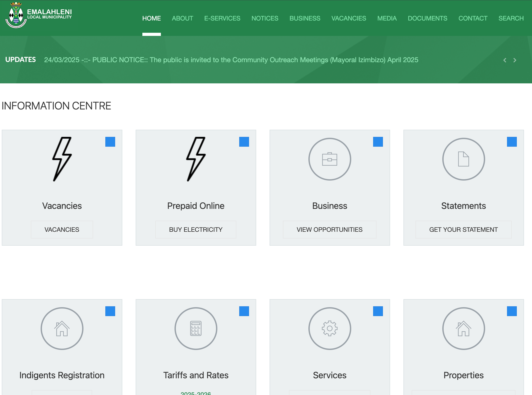
Task: Click the Emalahleni municipality crest logo
Action: (16, 15)
